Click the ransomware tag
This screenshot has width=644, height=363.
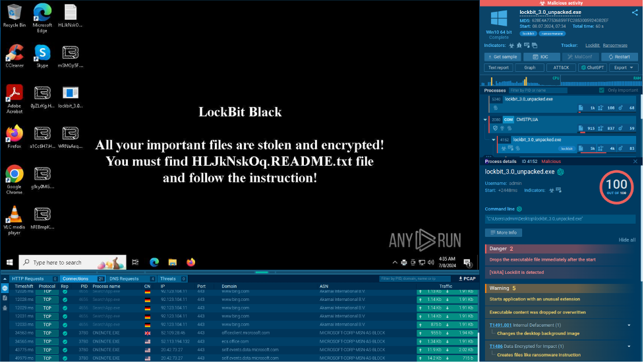pos(552,34)
